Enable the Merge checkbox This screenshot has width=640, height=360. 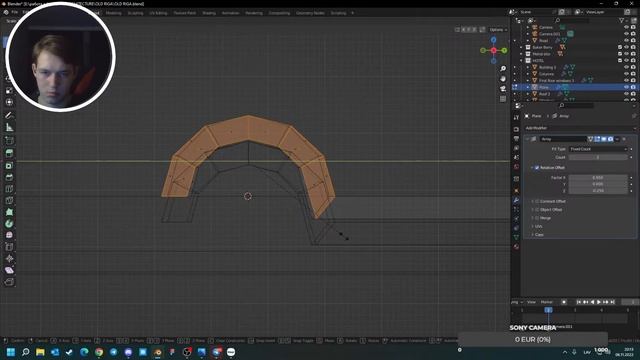[537, 218]
